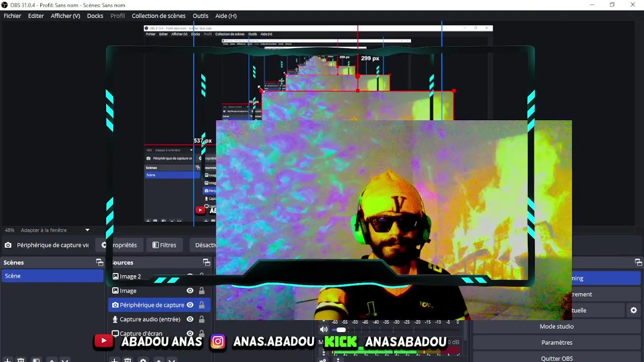The height and width of the screenshot is (362, 644).
Task: Open the Outils menu
Action: (200, 16)
